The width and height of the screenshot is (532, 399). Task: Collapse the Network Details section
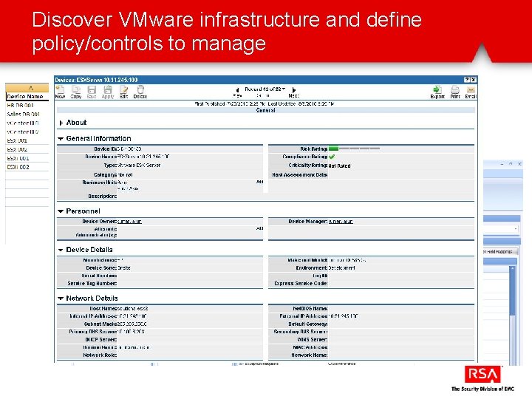[61, 299]
